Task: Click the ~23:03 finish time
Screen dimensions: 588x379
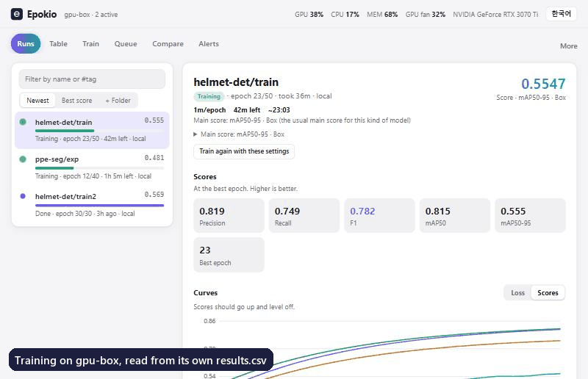Action: coord(279,110)
